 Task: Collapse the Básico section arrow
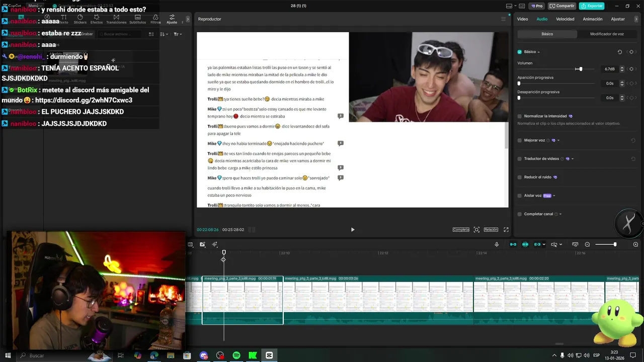pos(539,52)
